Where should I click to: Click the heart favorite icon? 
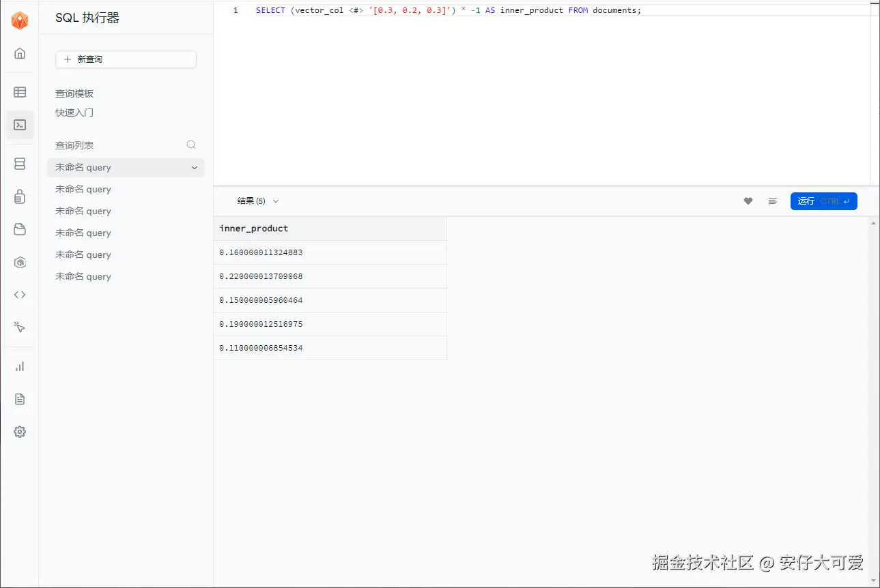pos(748,201)
